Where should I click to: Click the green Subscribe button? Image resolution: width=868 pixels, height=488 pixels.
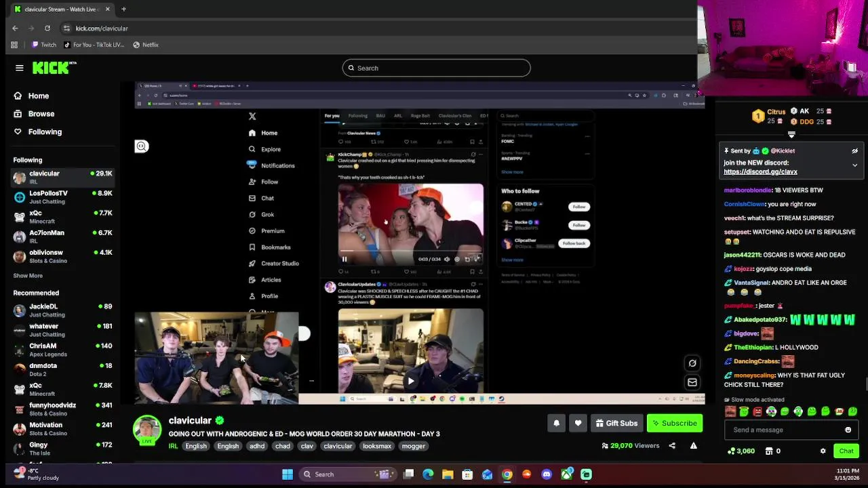tap(675, 423)
